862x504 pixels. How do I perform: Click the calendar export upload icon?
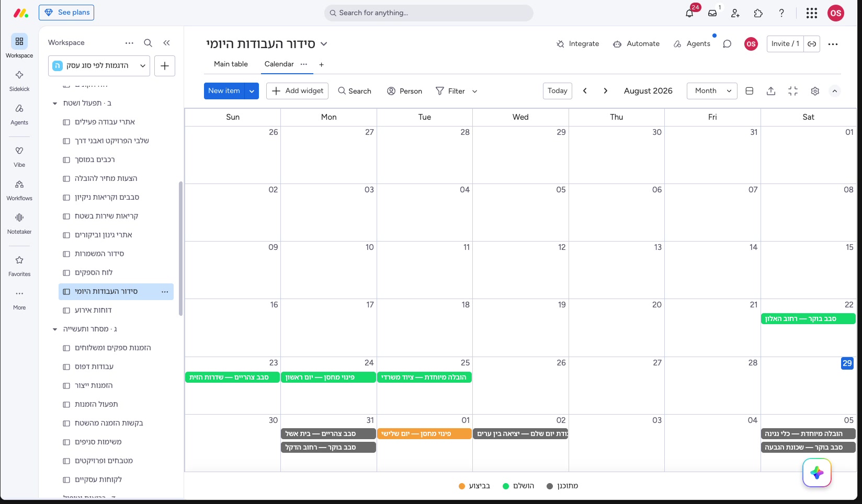(x=771, y=91)
